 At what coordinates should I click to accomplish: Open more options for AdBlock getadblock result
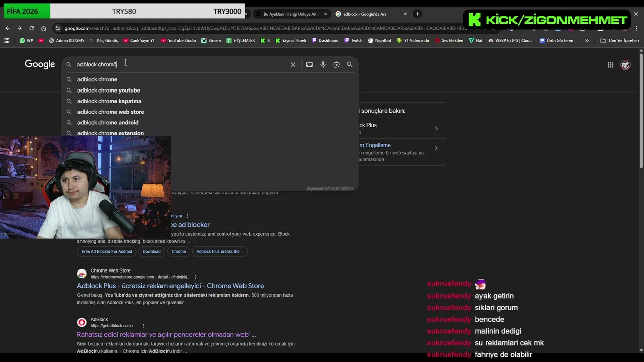coord(143,326)
